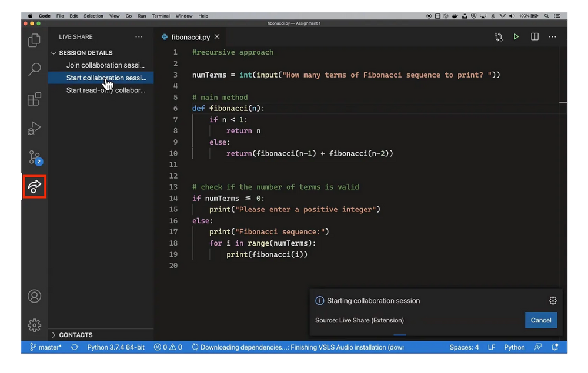Run the fibonacci.py file with the play icon

point(516,36)
